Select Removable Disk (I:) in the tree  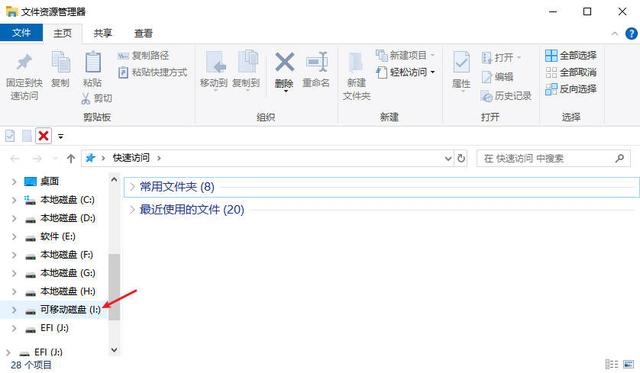(x=70, y=310)
